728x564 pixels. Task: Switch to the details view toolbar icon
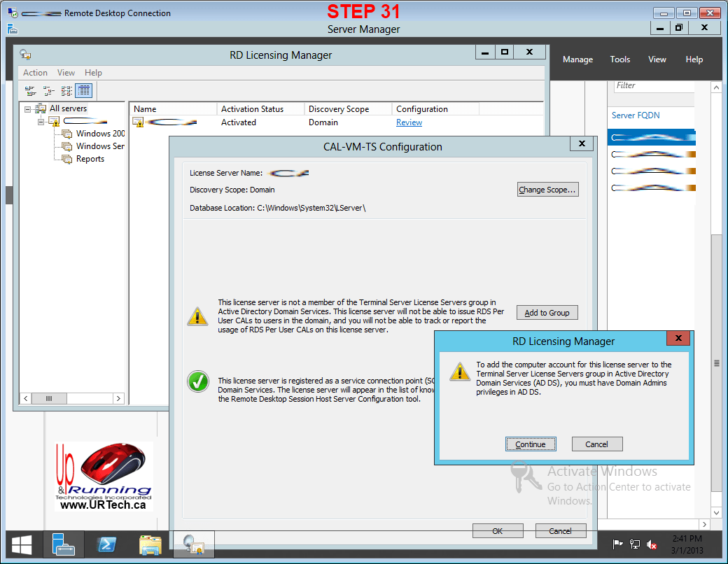84,91
